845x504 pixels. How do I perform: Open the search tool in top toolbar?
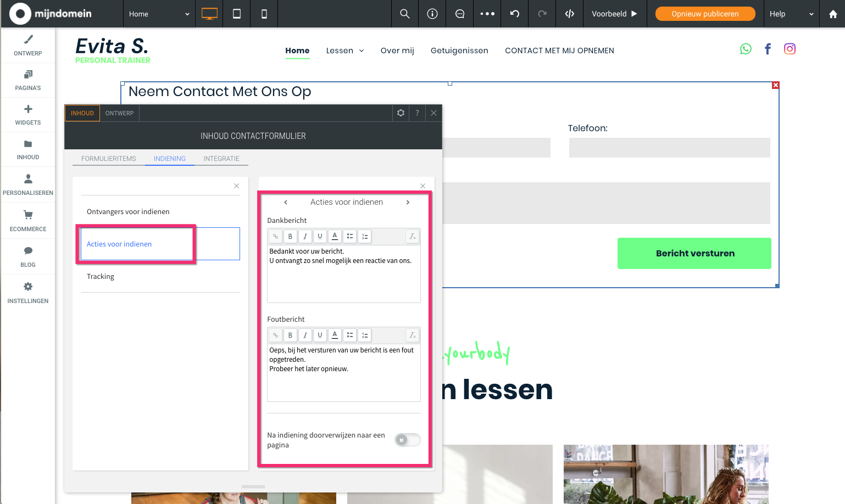click(405, 14)
